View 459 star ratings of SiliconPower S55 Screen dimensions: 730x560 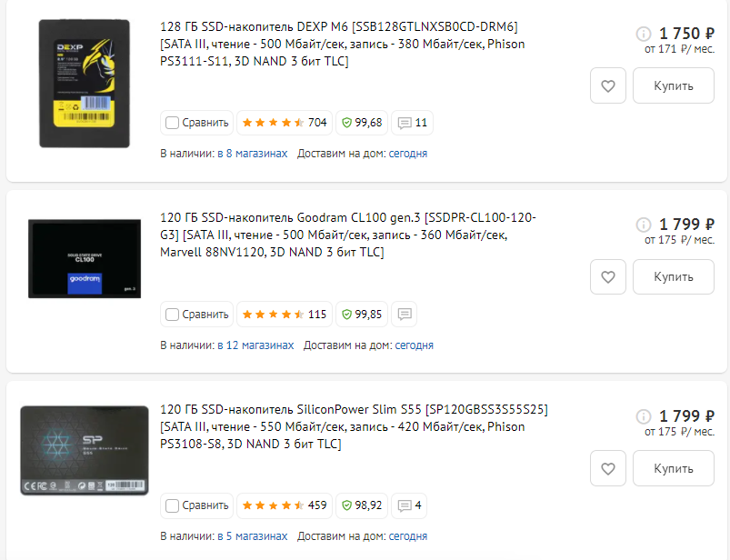pos(285,505)
